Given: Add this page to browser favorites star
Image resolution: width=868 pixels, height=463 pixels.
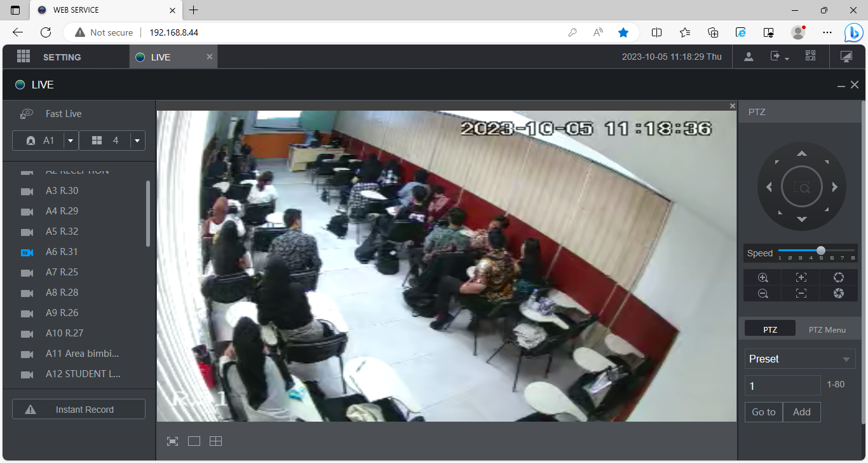Looking at the screenshot, I should [x=623, y=32].
